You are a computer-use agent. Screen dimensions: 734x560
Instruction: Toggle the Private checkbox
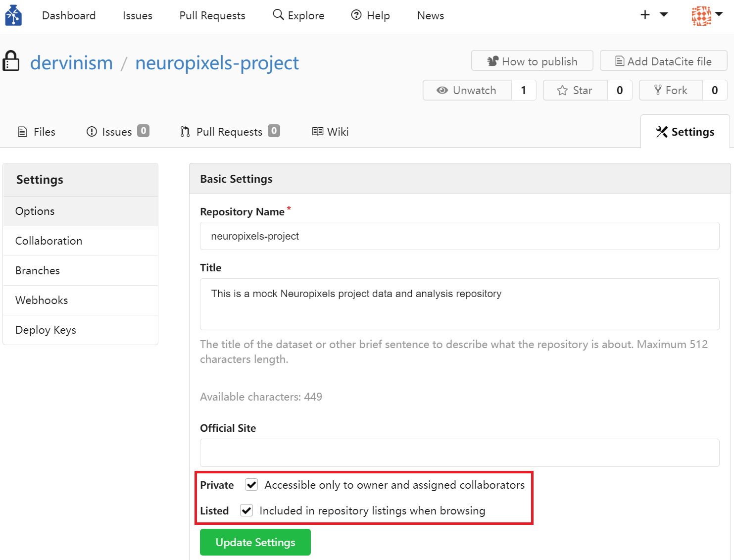click(x=251, y=485)
